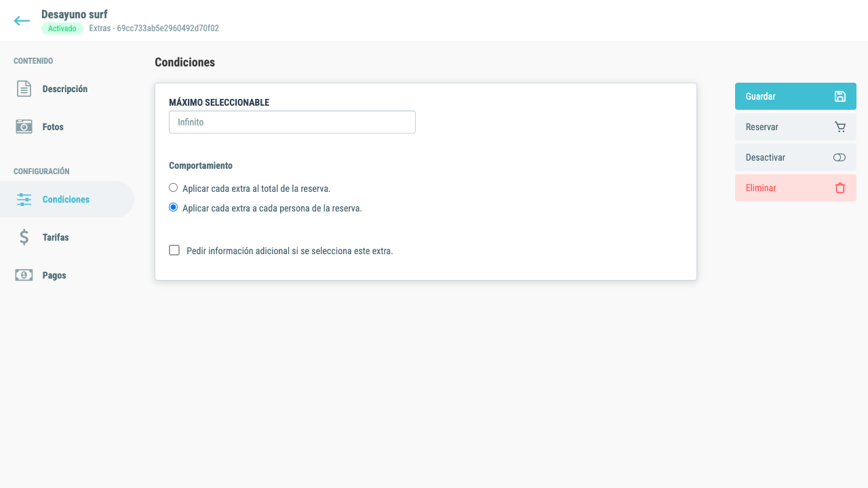Open Descripción via document icon
Viewport: 868px width, 488px height.
point(24,89)
